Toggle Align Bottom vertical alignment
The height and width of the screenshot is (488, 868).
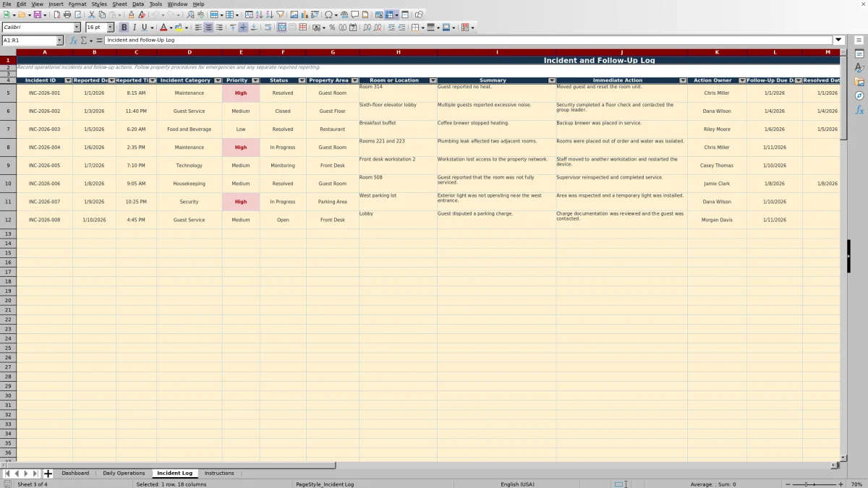[253, 27]
